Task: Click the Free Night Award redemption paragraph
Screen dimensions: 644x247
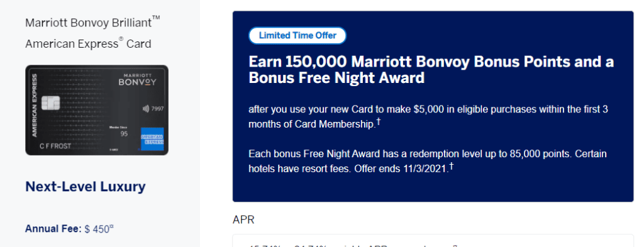Action: [x=428, y=162]
